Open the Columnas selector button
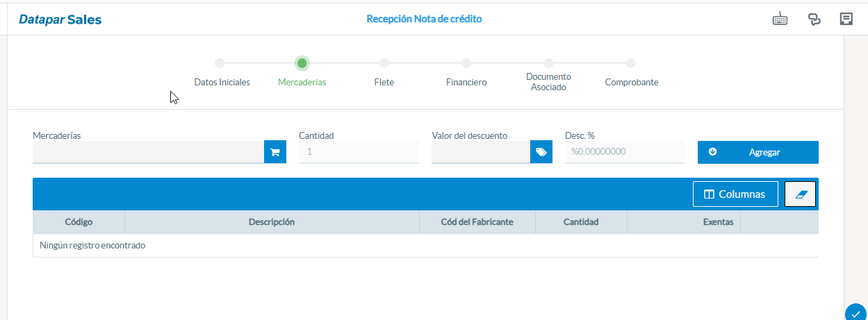 pyautogui.click(x=735, y=194)
